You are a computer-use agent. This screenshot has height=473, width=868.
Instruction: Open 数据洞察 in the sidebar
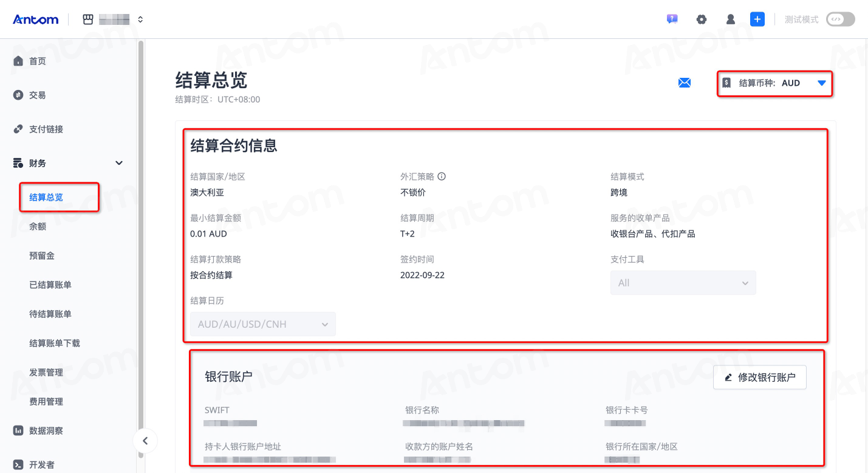[x=46, y=430]
